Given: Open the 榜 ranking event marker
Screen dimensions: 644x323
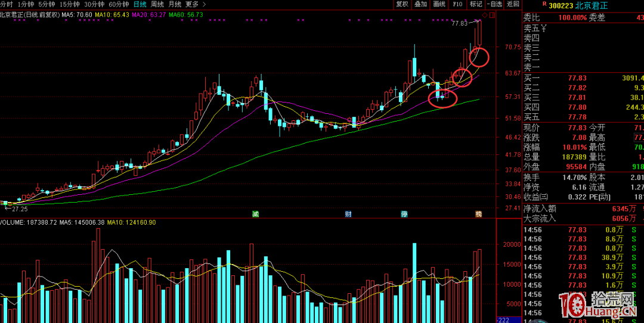Looking at the screenshot, I should (478, 214).
